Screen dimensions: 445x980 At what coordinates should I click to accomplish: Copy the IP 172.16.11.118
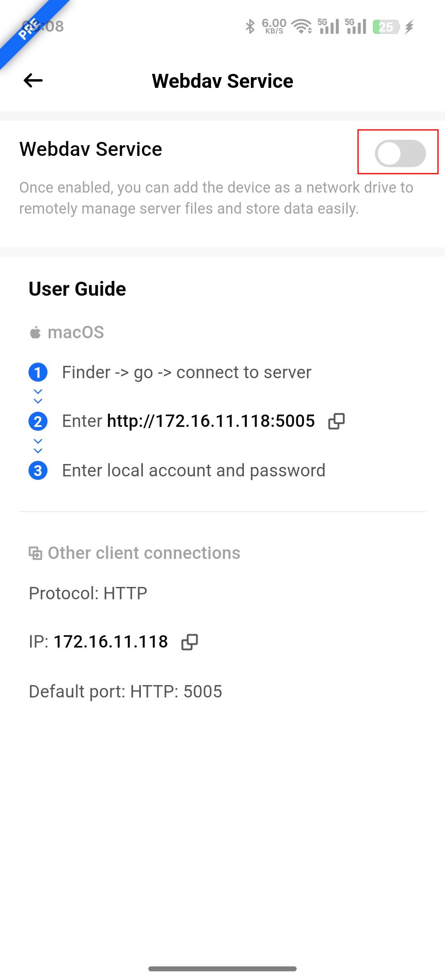[190, 642]
